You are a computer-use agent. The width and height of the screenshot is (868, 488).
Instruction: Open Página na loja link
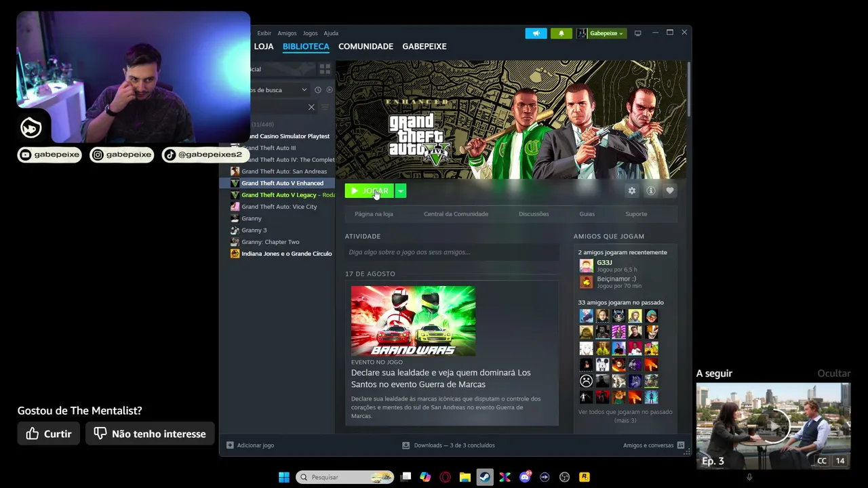[x=374, y=214]
